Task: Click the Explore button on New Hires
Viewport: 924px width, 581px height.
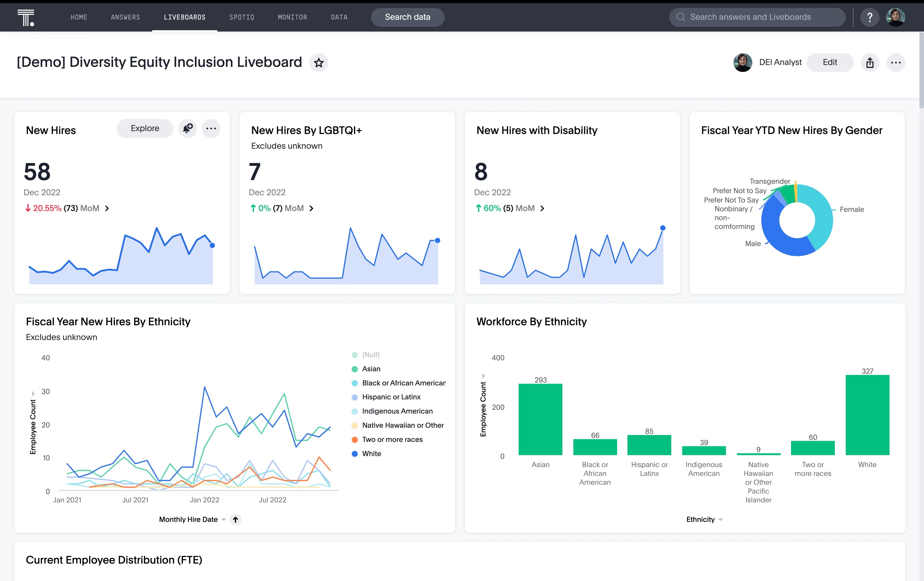Action: 145,128
